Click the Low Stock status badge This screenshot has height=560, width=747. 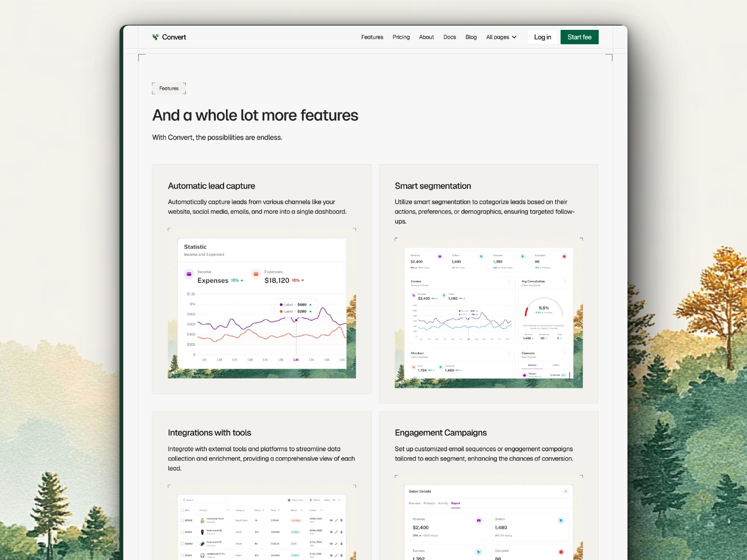pyautogui.click(x=296, y=520)
